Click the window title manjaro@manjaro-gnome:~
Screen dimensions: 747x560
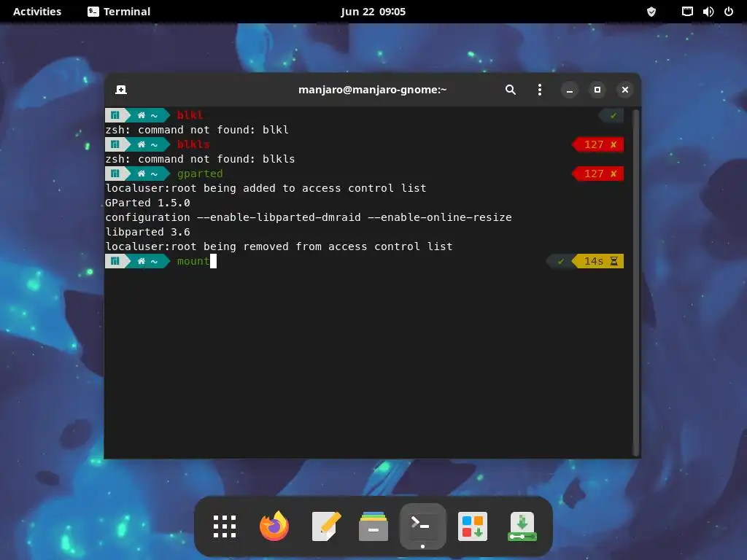coord(373,90)
